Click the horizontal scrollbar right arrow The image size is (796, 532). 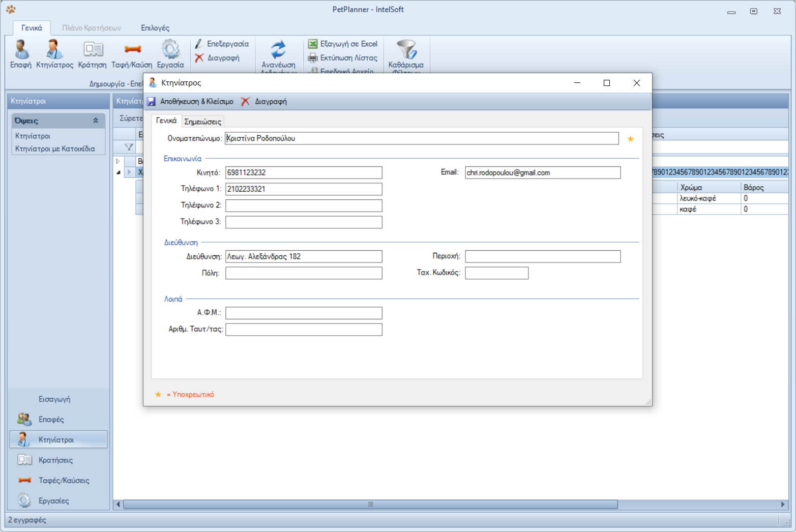point(783,505)
